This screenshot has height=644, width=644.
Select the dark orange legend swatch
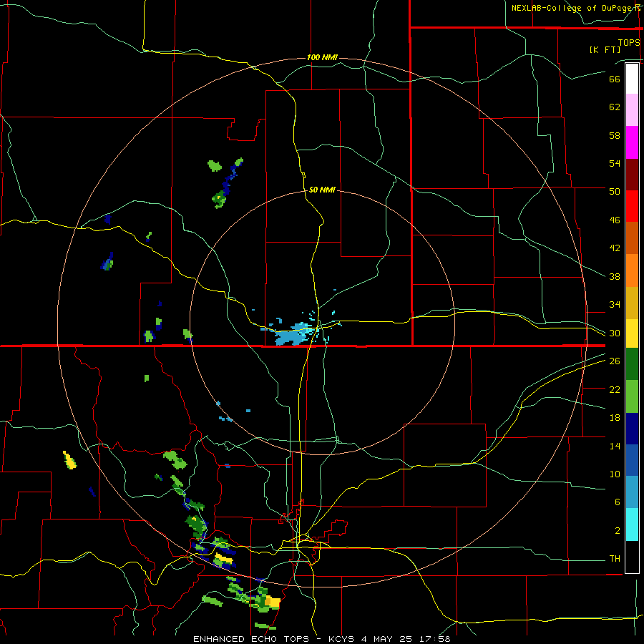tap(632, 238)
